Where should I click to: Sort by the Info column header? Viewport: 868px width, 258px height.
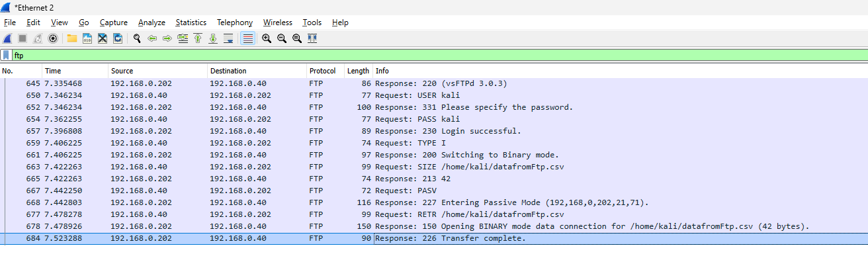tap(620, 71)
